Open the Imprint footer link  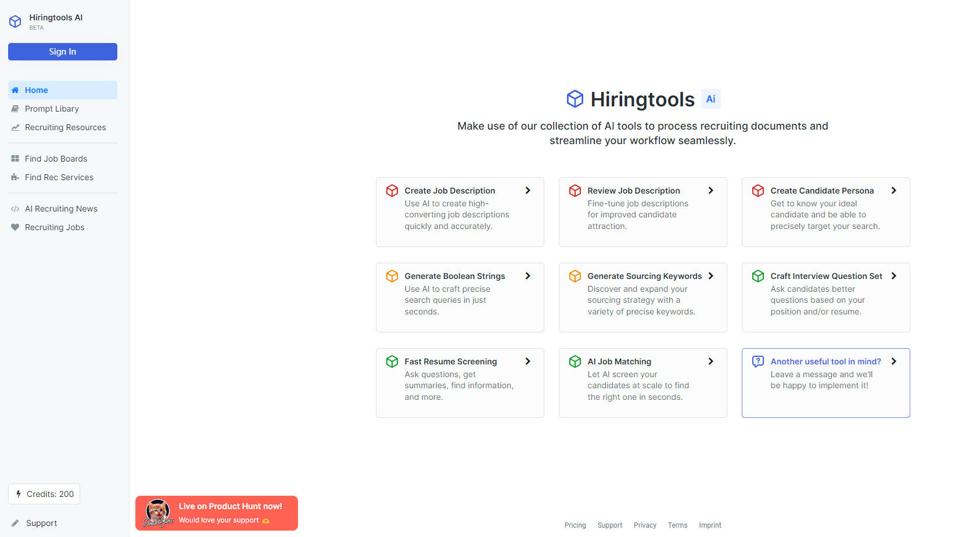tap(710, 525)
